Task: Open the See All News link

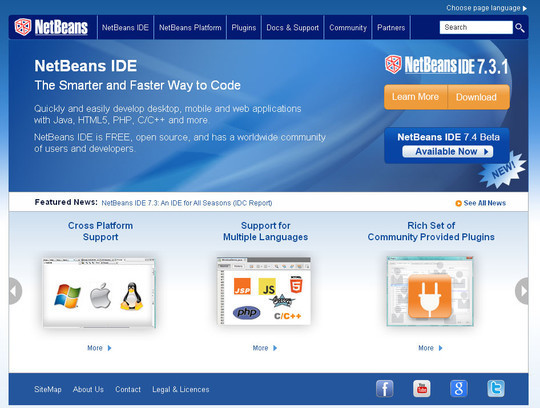Action: (x=485, y=203)
